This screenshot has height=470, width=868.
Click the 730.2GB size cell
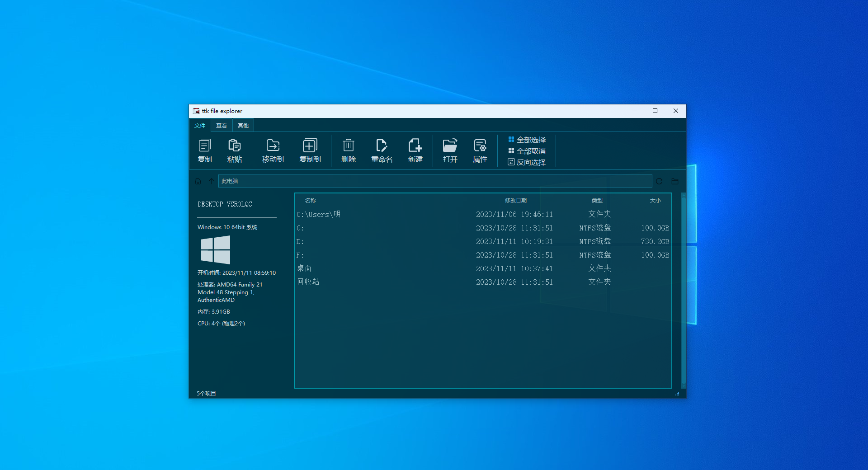coord(655,242)
